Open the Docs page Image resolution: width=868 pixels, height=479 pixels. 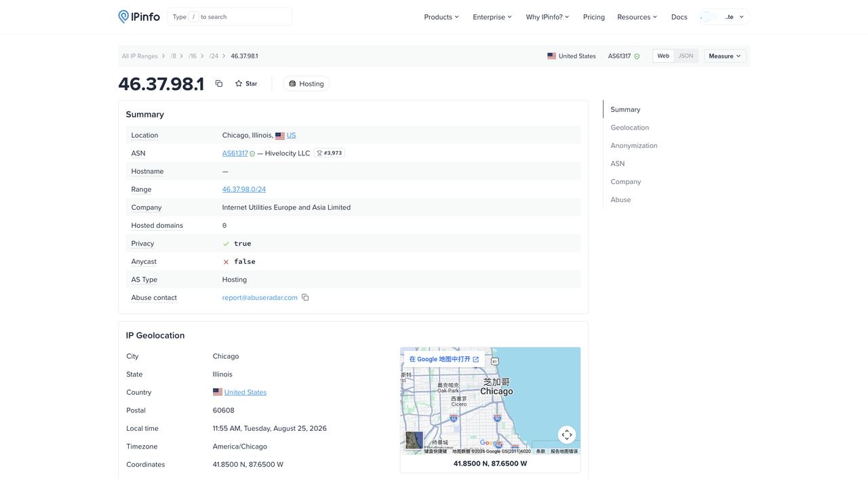pos(679,17)
